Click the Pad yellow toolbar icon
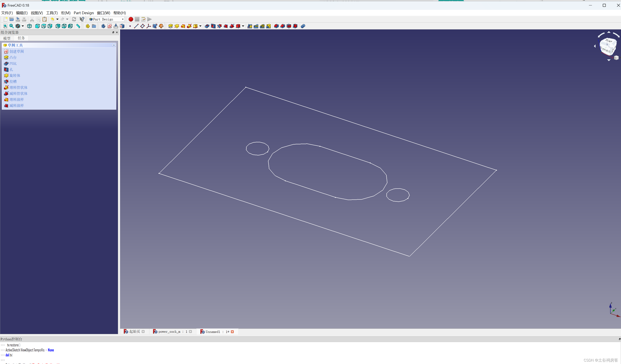The height and width of the screenshot is (364, 621). pos(171,26)
